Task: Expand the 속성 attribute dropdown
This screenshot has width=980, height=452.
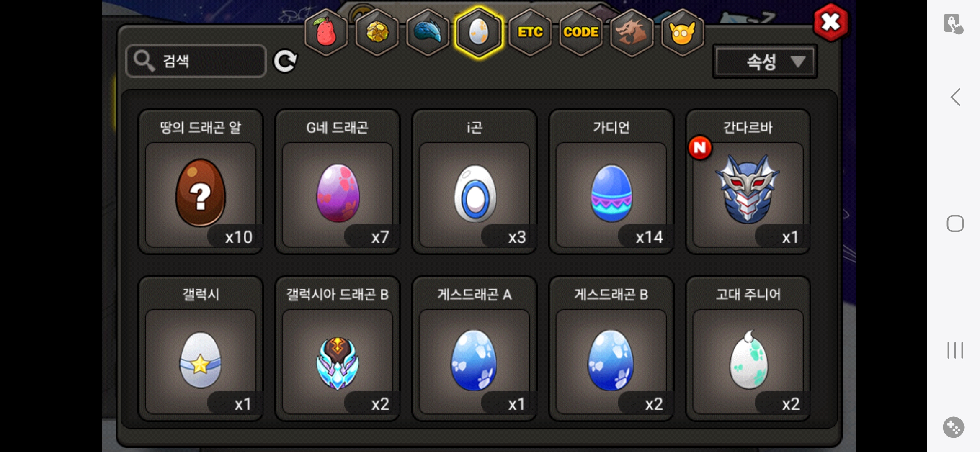Action: tap(765, 62)
